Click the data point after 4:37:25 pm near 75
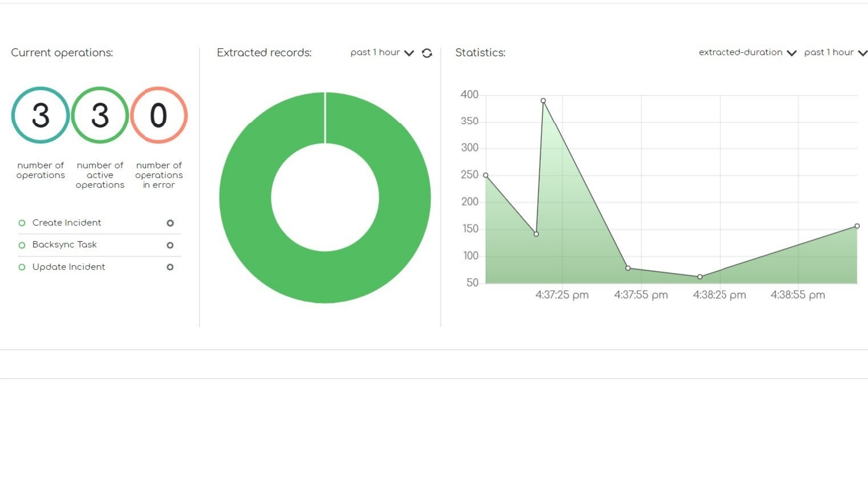 pos(628,268)
